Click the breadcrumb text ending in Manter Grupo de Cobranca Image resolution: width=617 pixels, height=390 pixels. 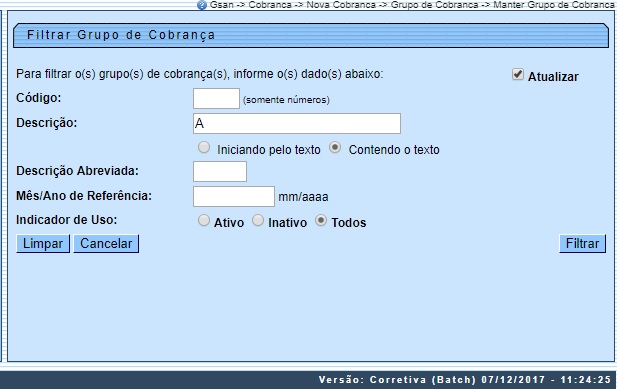pyautogui.click(x=412, y=5)
